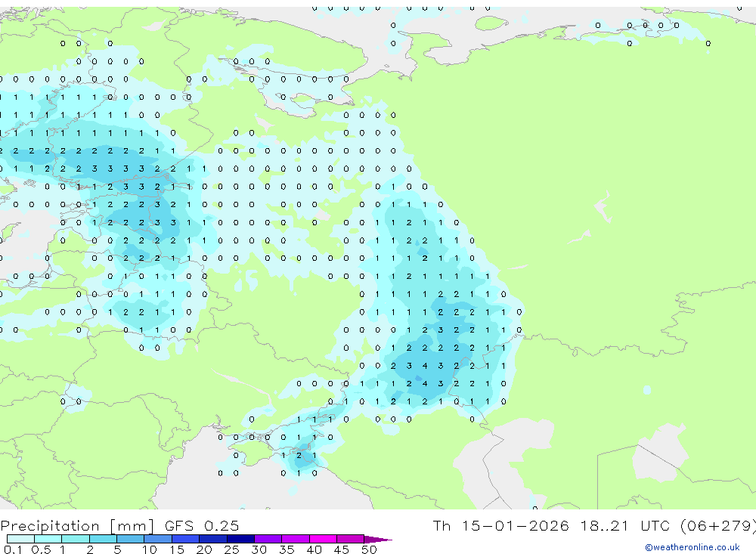756x554 pixels.
Task: Click the '(06+279)' forecast run text
Action: [717, 526]
